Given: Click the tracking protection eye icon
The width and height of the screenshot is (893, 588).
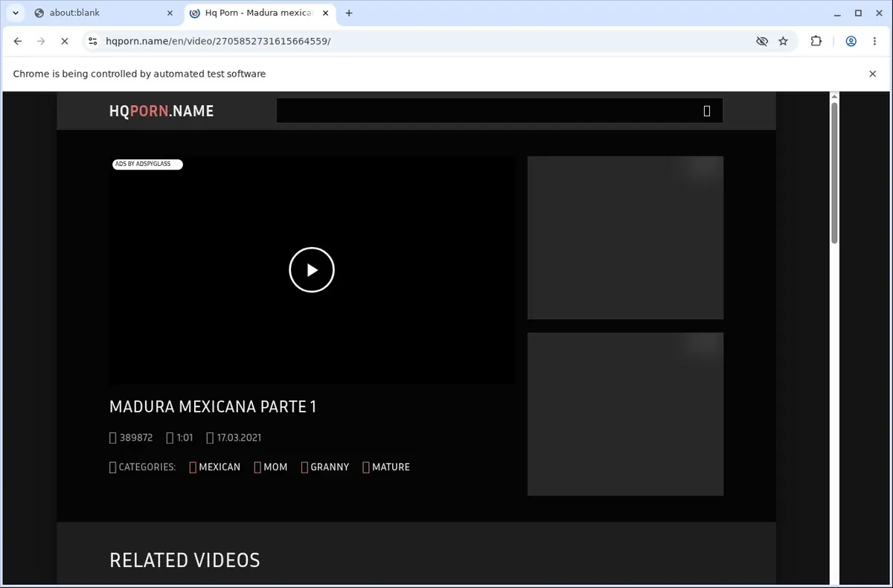Looking at the screenshot, I should click(x=762, y=42).
